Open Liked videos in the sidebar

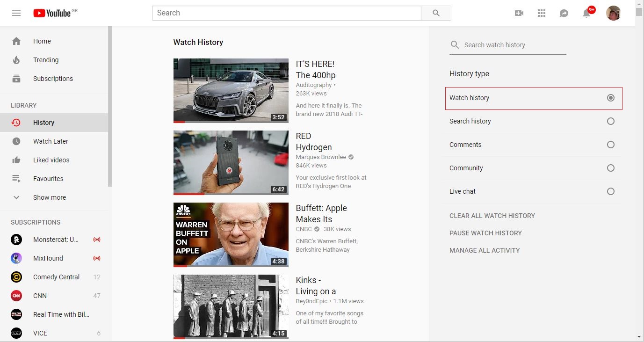coord(54,160)
